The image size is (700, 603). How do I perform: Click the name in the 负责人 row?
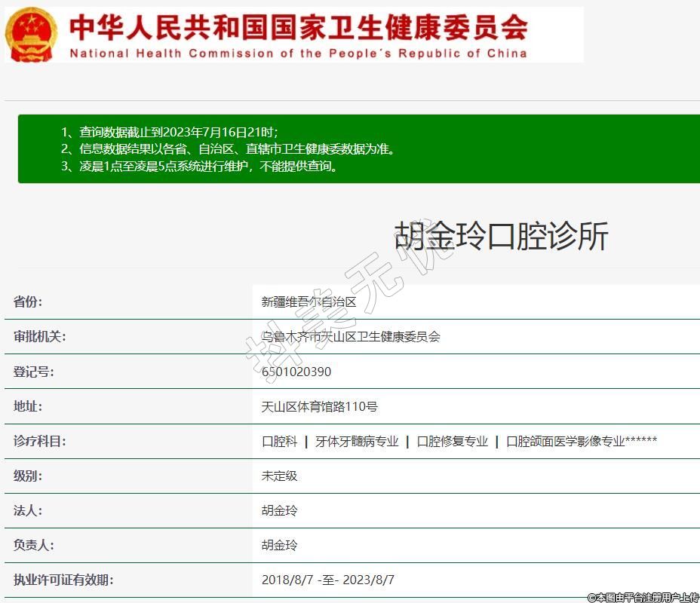point(280,546)
